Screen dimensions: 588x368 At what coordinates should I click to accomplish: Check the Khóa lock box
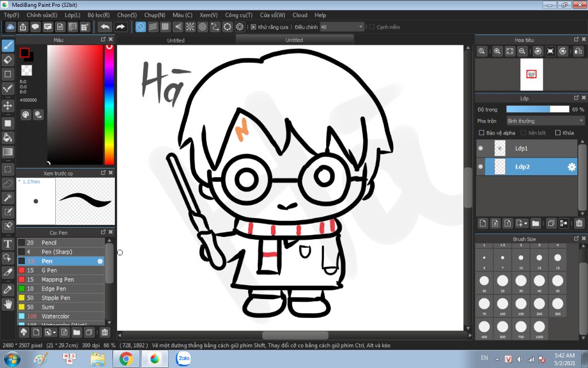(558, 133)
